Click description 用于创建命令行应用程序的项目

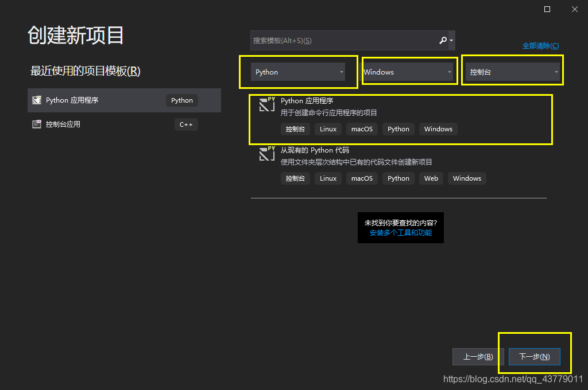pyautogui.click(x=329, y=113)
